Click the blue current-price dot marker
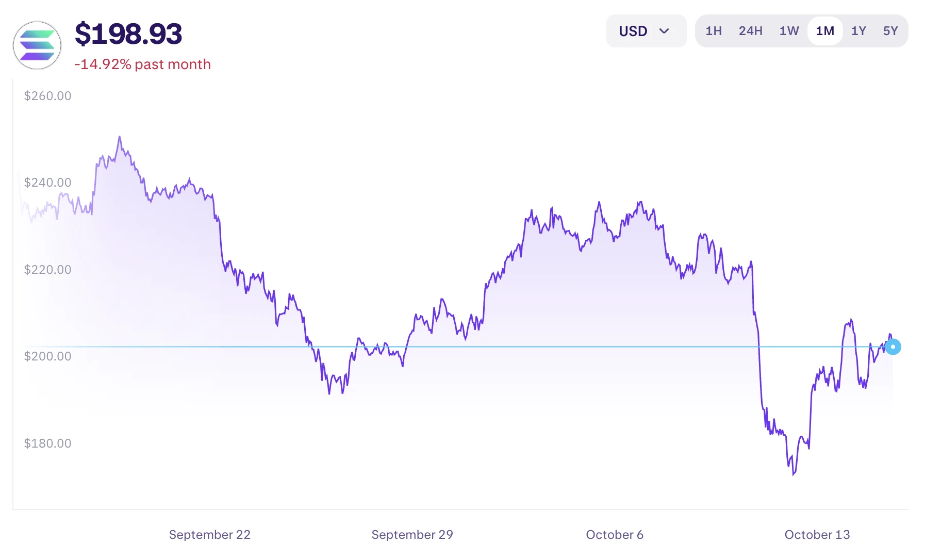The image size is (925, 560). pyautogui.click(x=893, y=347)
